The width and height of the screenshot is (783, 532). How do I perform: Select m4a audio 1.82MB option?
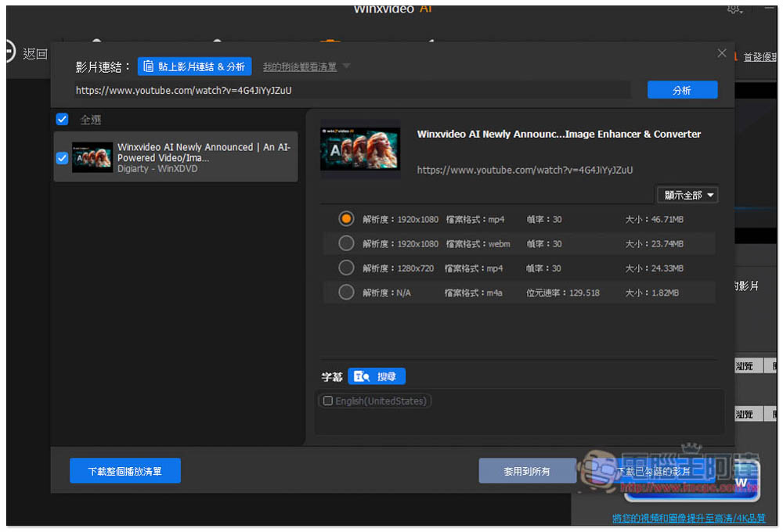pos(346,292)
